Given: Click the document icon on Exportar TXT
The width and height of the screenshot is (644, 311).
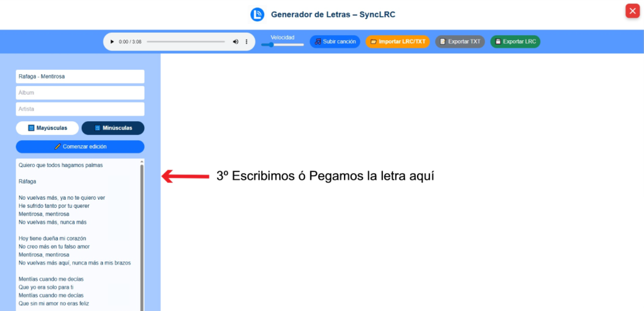Looking at the screenshot, I should pos(443,41).
